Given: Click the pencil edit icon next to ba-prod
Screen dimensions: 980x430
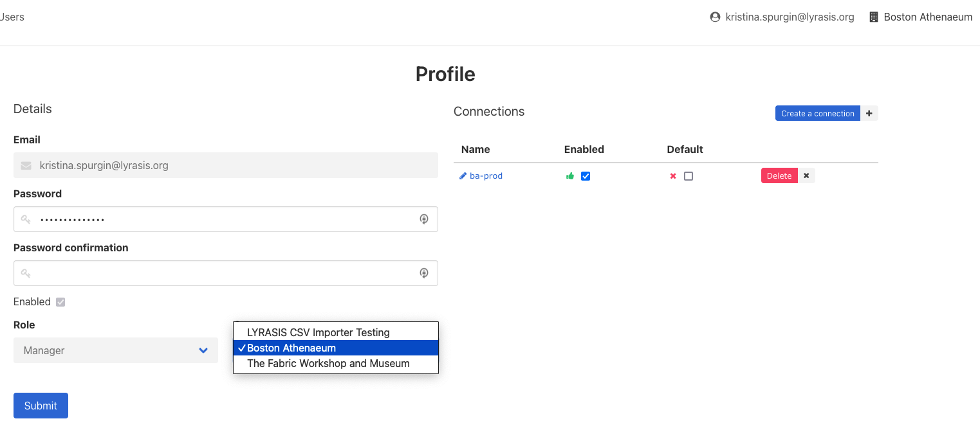Looking at the screenshot, I should pos(461,175).
